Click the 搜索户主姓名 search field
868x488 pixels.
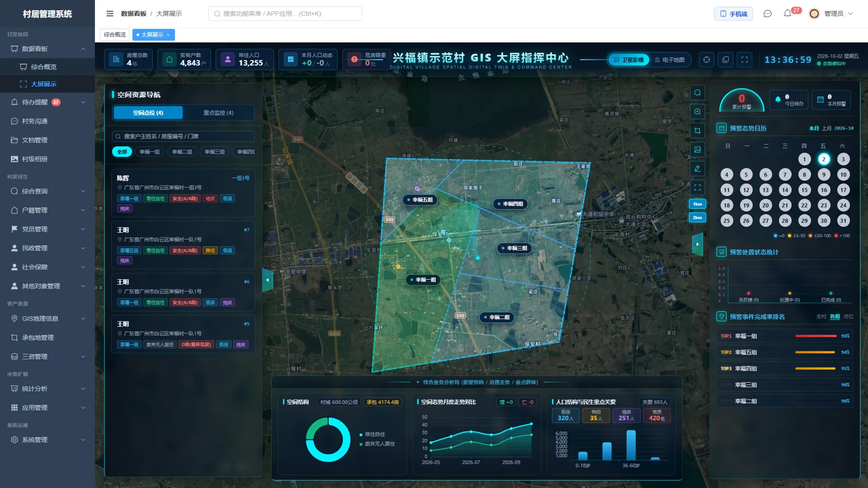pyautogui.click(x=183, y=136)
